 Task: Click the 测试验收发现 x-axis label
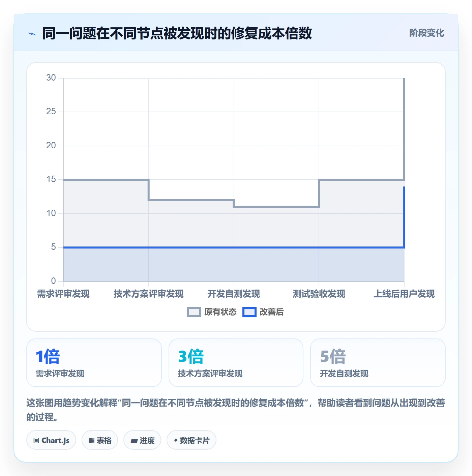point(319,294)
